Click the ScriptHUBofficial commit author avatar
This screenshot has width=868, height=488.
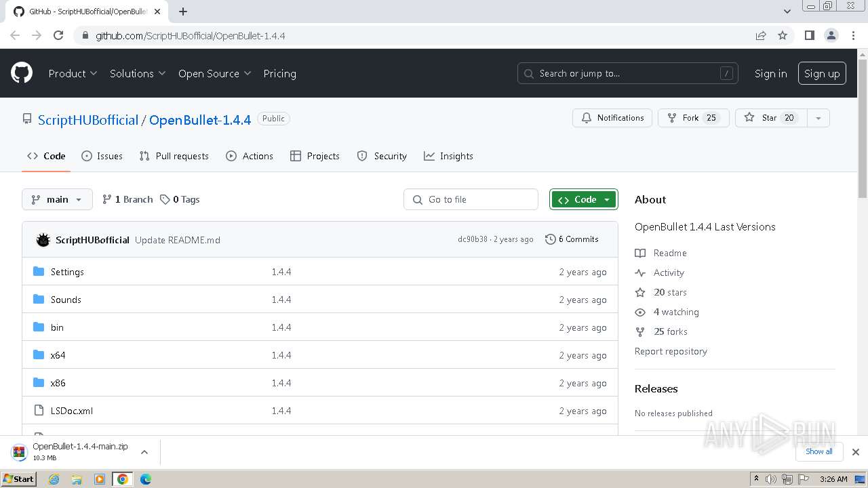click(43, 240)
